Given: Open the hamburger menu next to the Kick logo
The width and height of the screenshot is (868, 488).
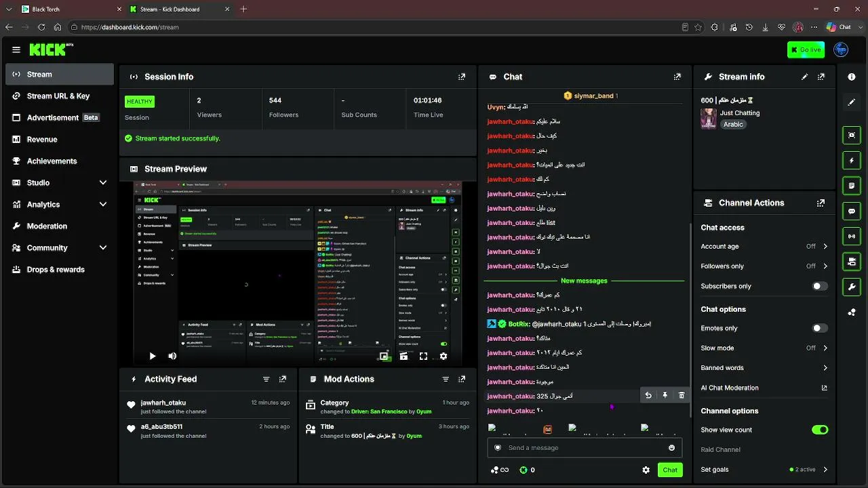Looking at the screenshot, I should pyautogui.click(x=16, y=49).
